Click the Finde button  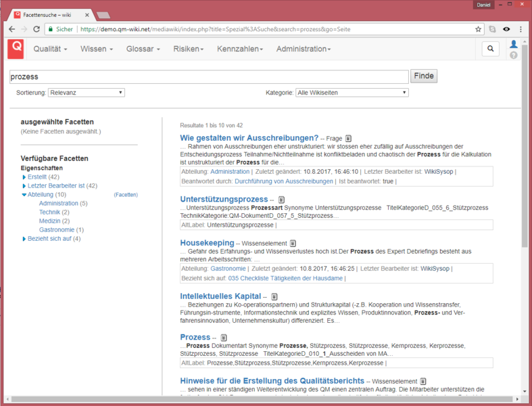[x=424, y=76]
